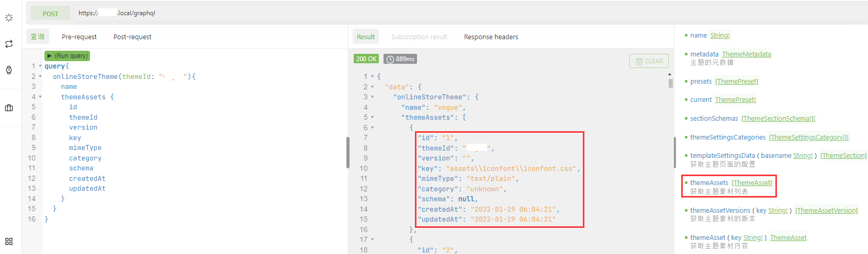Image resolution: width=868 pixels, height=254 pixels.
Task: Switch to the Pre-request tab
Action: 79,37
